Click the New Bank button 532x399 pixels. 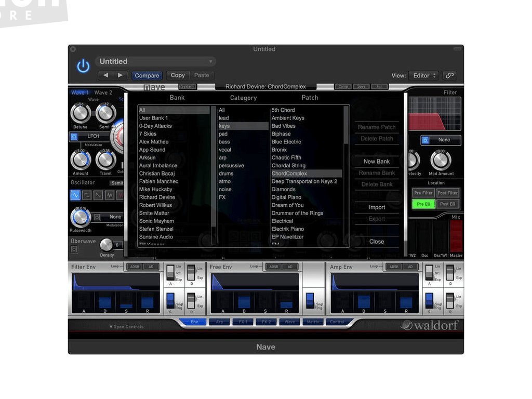pos(377,162)
